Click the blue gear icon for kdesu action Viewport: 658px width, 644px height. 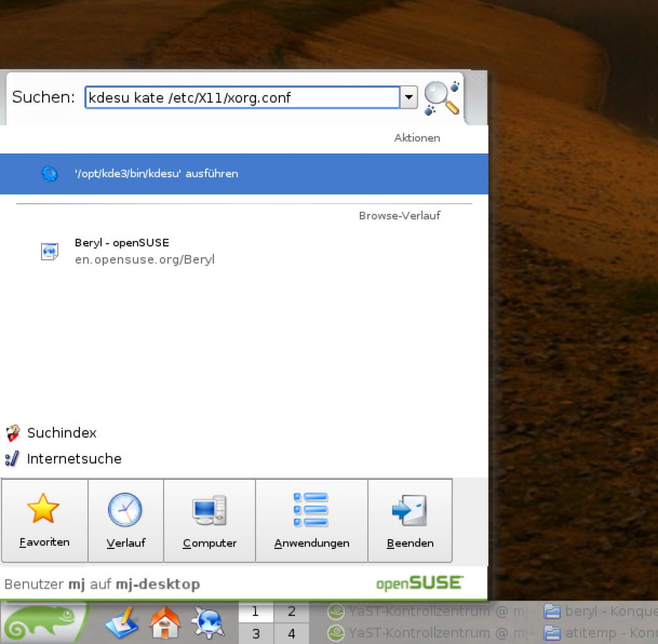[50, 174]
